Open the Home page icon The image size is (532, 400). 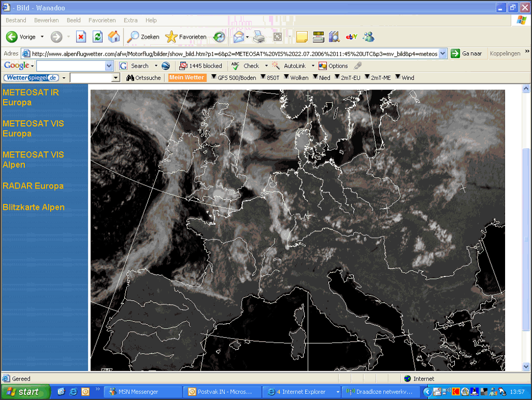pos(114,37)
